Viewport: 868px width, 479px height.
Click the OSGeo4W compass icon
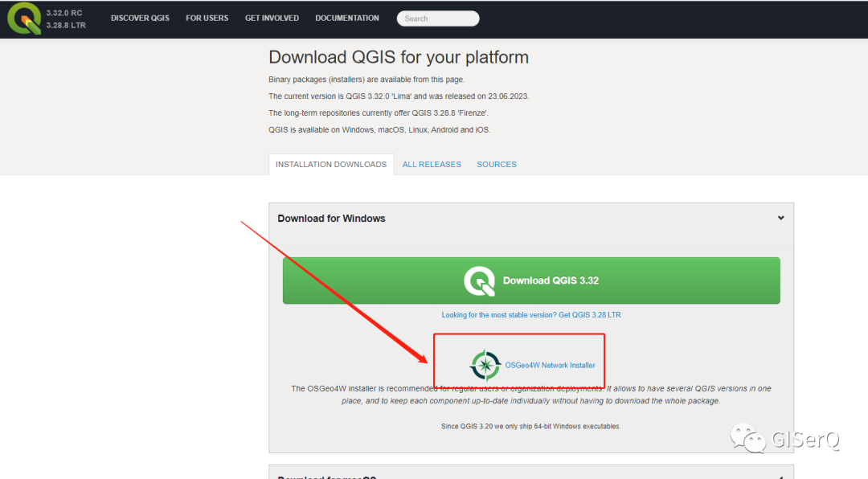(485, 365)
